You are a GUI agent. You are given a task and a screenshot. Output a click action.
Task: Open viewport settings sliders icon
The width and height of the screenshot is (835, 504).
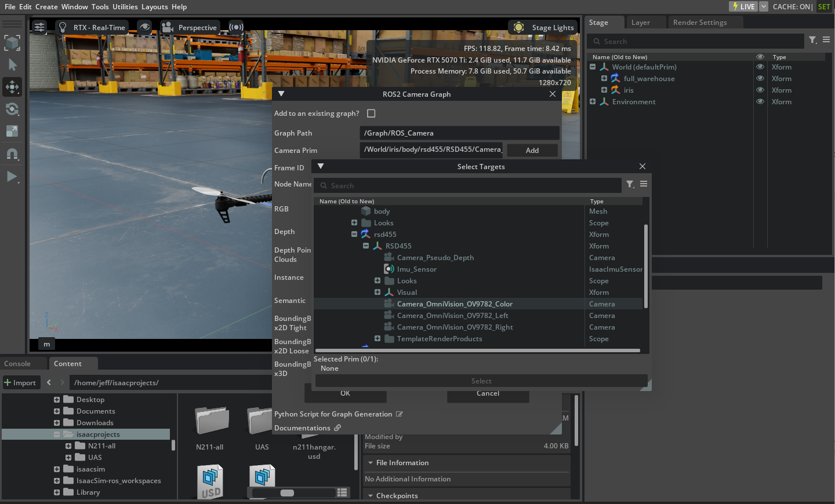tap(39, 27)
